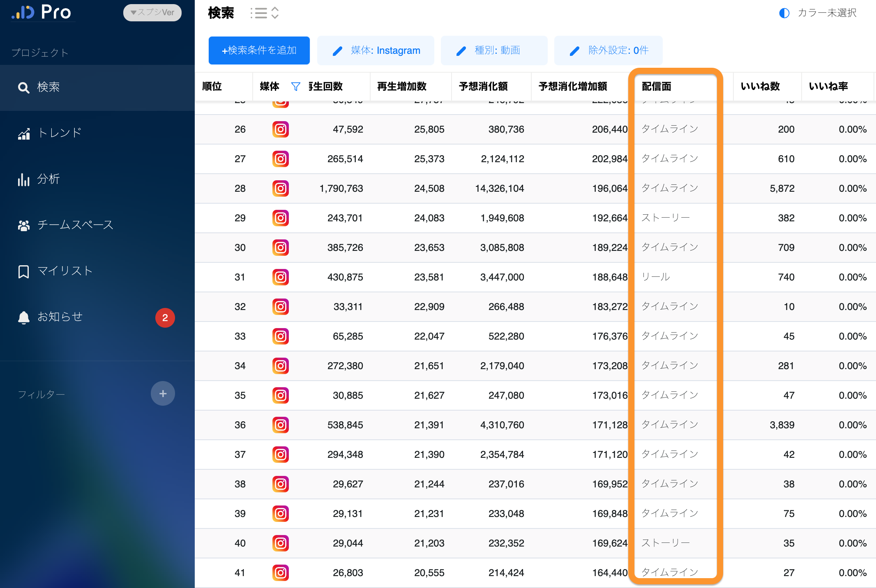
Task: Click +検索条件を追加 button
Action: 259,51
